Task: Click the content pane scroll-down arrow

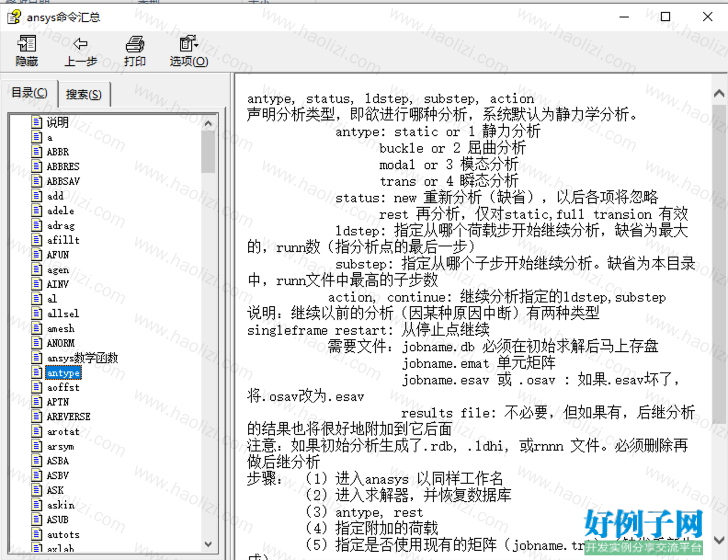Action: pyautogui.click(x=719, y=540)
